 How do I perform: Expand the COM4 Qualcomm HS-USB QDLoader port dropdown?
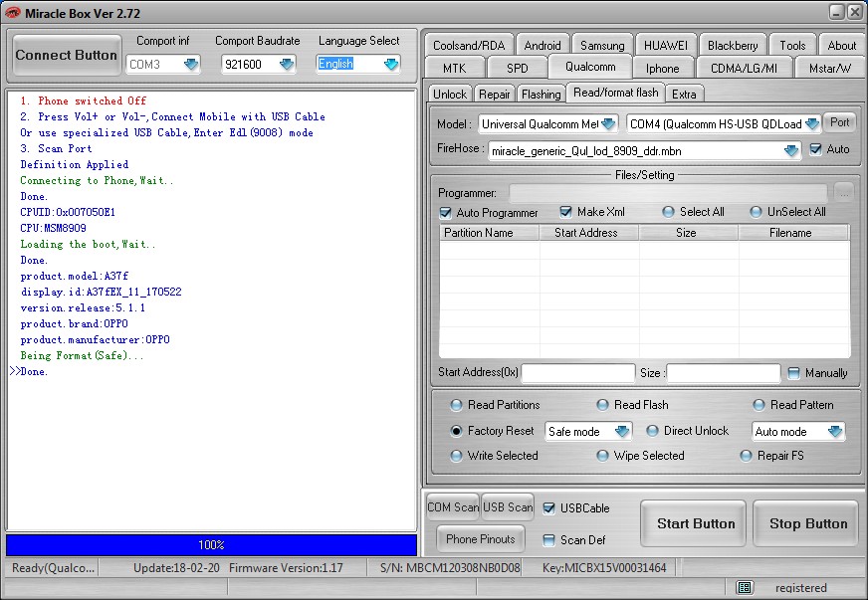point(812,124)
